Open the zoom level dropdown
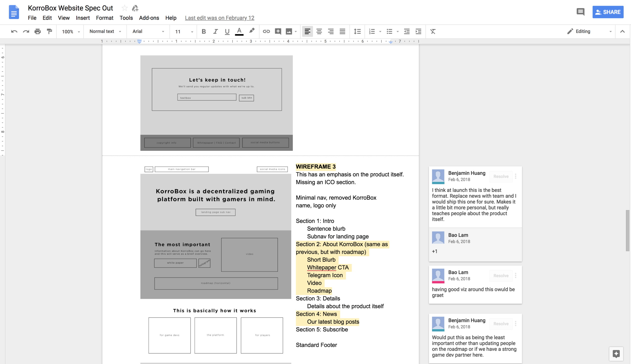This screenshot has width=631, height=364. pos(71,32)
